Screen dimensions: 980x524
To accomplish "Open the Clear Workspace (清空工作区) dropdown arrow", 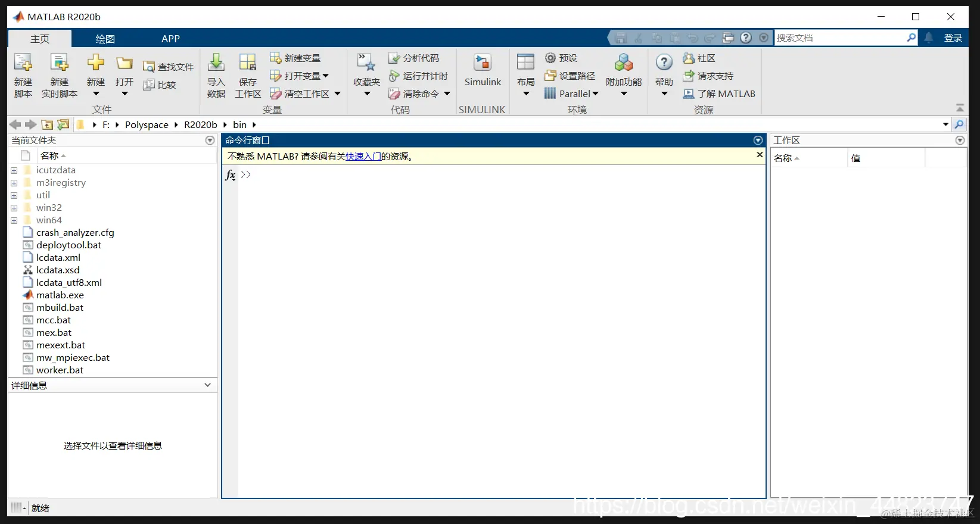I will pyautogui.click(x=337, y=93).
